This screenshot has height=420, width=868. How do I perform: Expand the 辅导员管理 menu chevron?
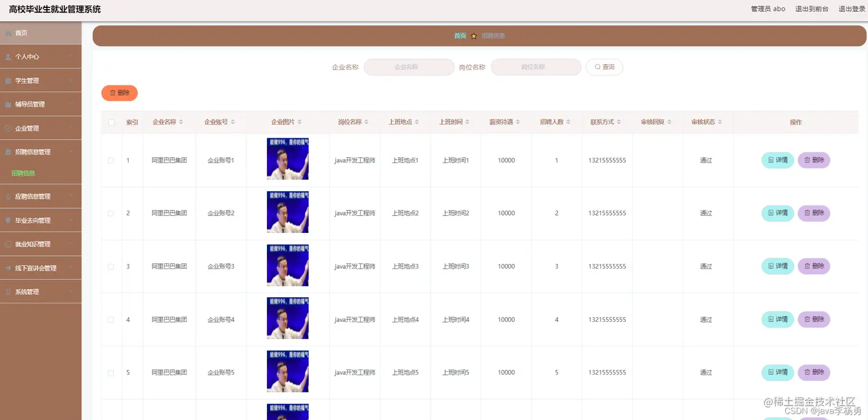pos(71,104)
